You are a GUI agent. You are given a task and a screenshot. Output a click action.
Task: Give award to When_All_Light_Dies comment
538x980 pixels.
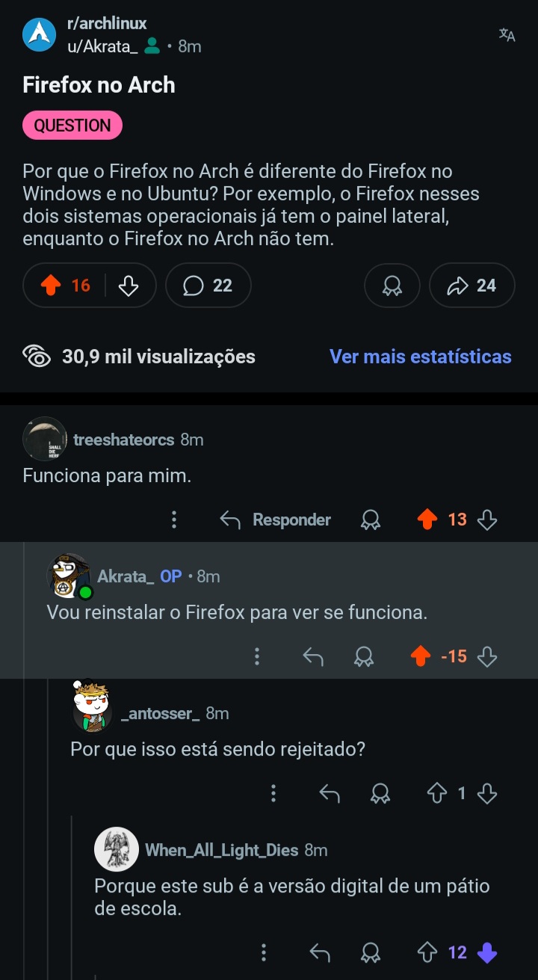tap(370, 952)
